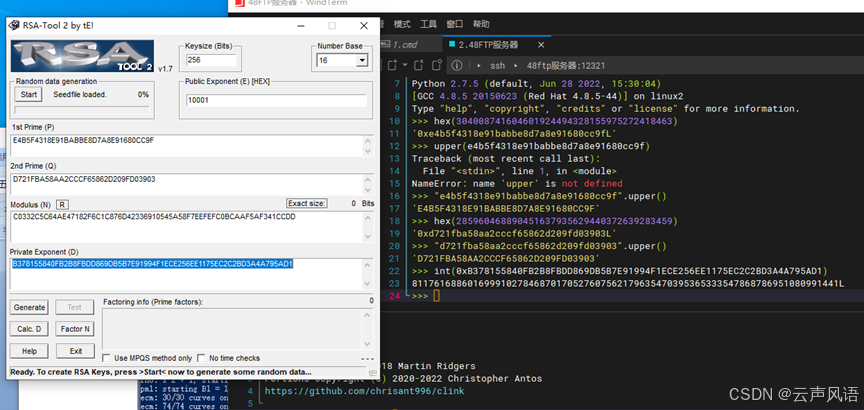Click the Keysize (Bits) input field

211,60
